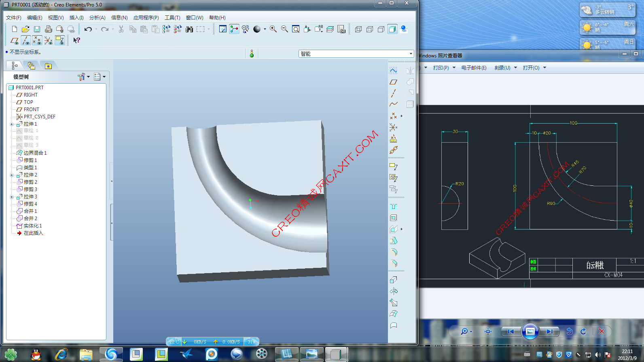This screenshot has height=362, width=644.
Task: Toggle annotation element display
Action: [59, 40]
